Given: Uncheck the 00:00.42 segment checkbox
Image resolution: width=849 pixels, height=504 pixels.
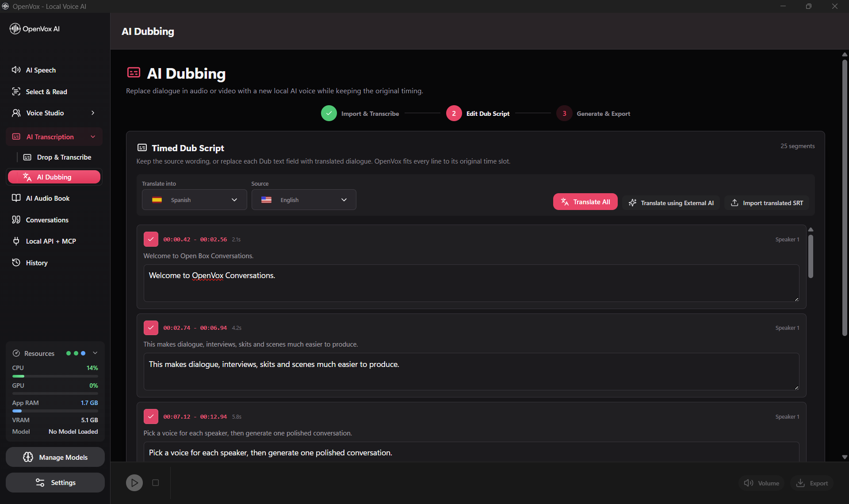Looking at the screenshot, I should [x=151, y=239].
